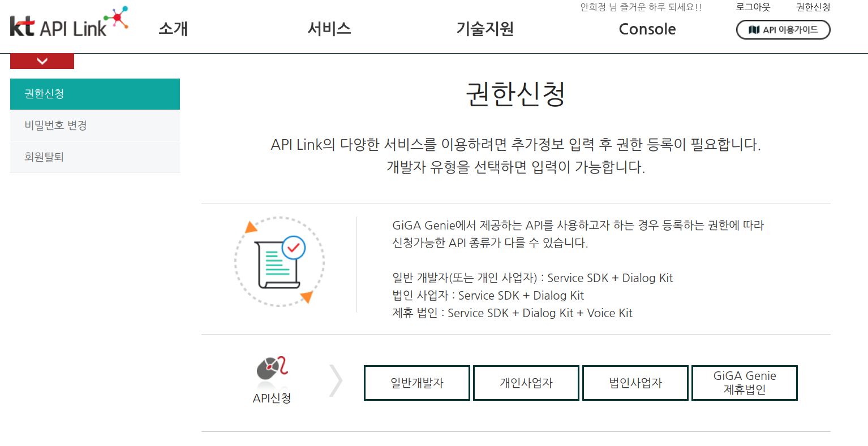Open the 서비스 menu
This screenshot has width=868, height=446.
coord(329,29)
